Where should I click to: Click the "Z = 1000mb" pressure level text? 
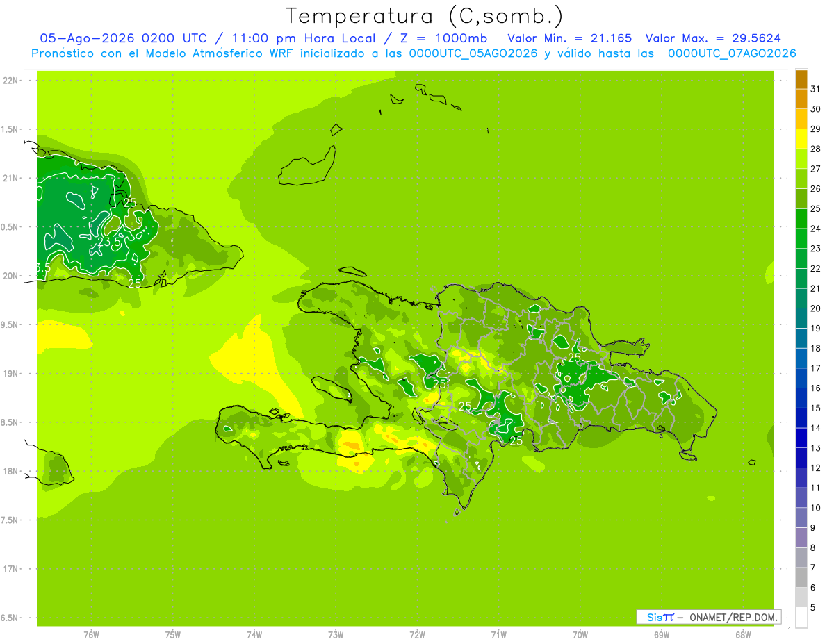tap(443, 38)
